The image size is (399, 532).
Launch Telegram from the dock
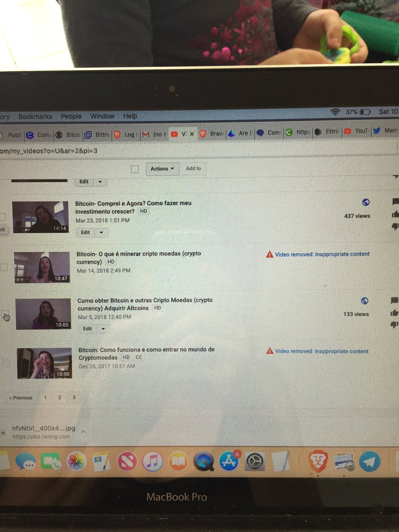(x=369, y=462)
